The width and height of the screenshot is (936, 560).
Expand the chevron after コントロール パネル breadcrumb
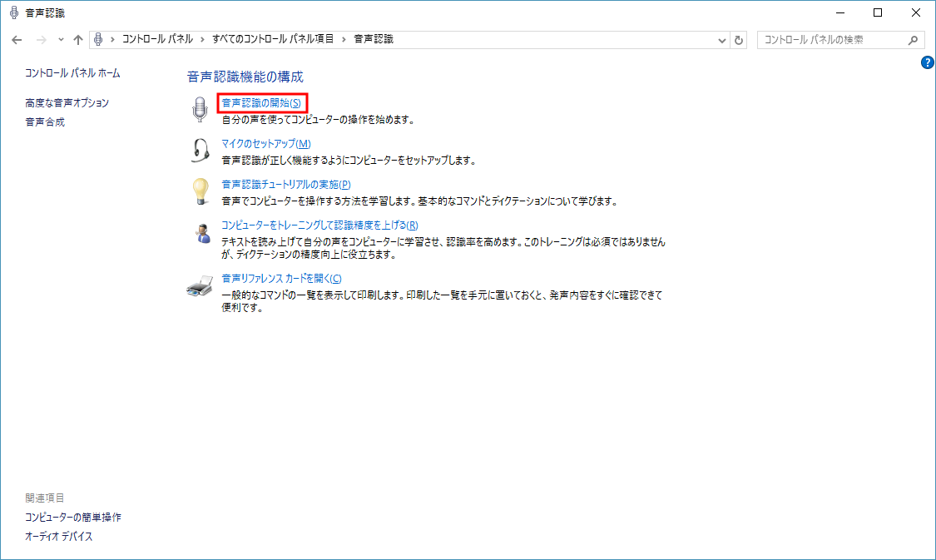click(202, 39)
